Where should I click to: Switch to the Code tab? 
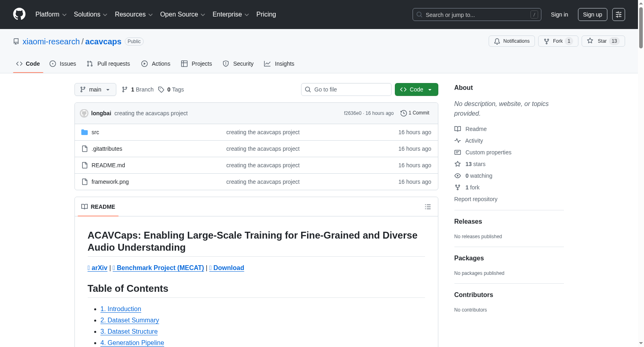pyautogui.click(x=28, y=64)
